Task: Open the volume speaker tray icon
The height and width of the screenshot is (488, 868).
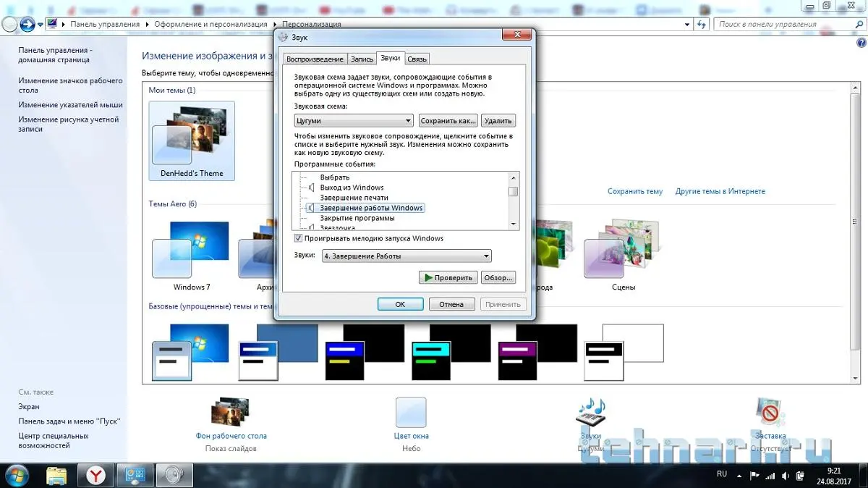Action: pyautogui.click(x=785, y=476)
